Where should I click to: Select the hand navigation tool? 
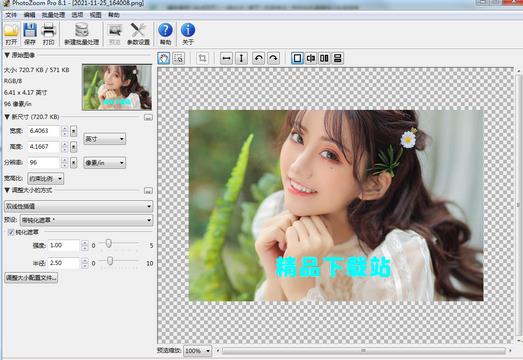point(164,58)
